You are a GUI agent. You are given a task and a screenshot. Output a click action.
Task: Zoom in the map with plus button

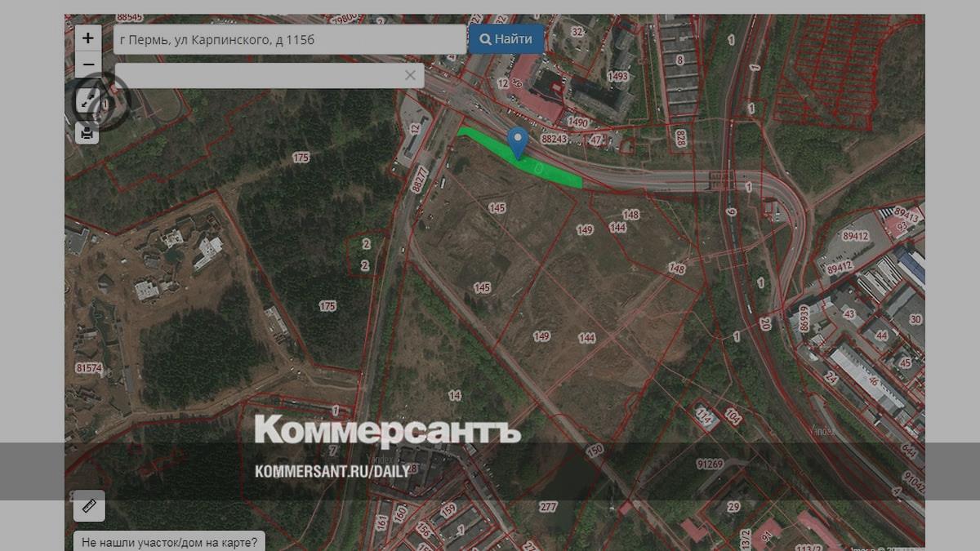[88, 38]
